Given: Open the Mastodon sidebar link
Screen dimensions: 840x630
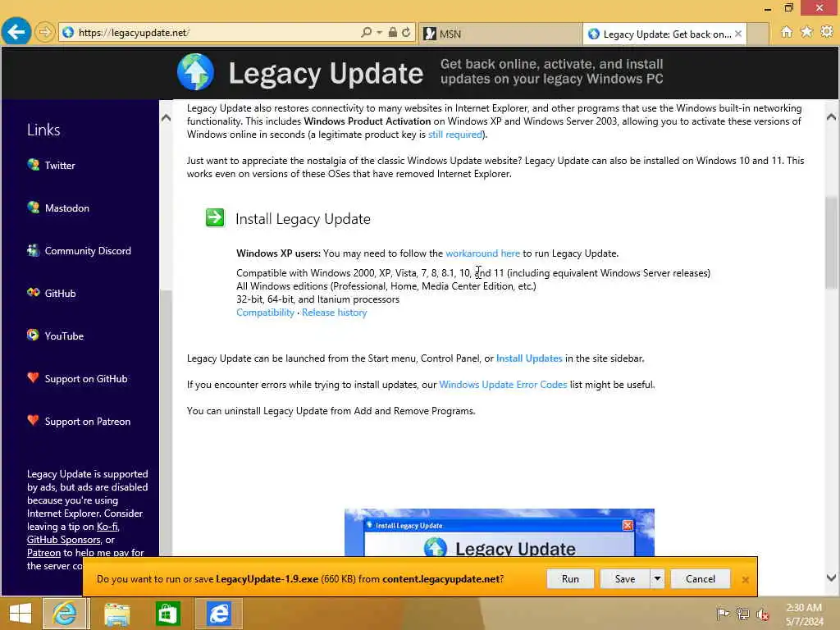Looking at the screenshot, I should [x=67, y=208].
